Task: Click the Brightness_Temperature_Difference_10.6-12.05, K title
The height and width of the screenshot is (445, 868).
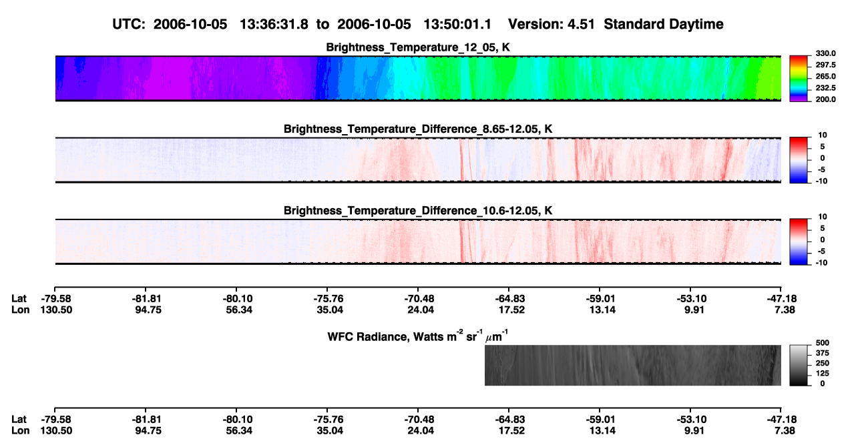Action: 418,211
